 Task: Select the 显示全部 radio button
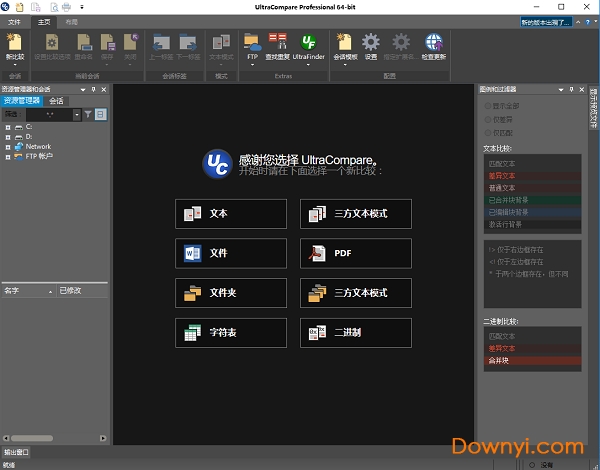488,106
